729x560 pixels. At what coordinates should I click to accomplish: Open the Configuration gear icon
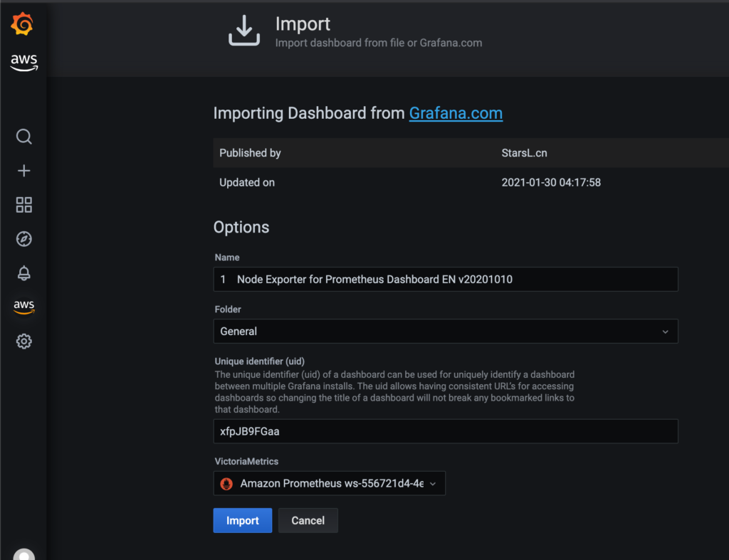coord(23,342)
